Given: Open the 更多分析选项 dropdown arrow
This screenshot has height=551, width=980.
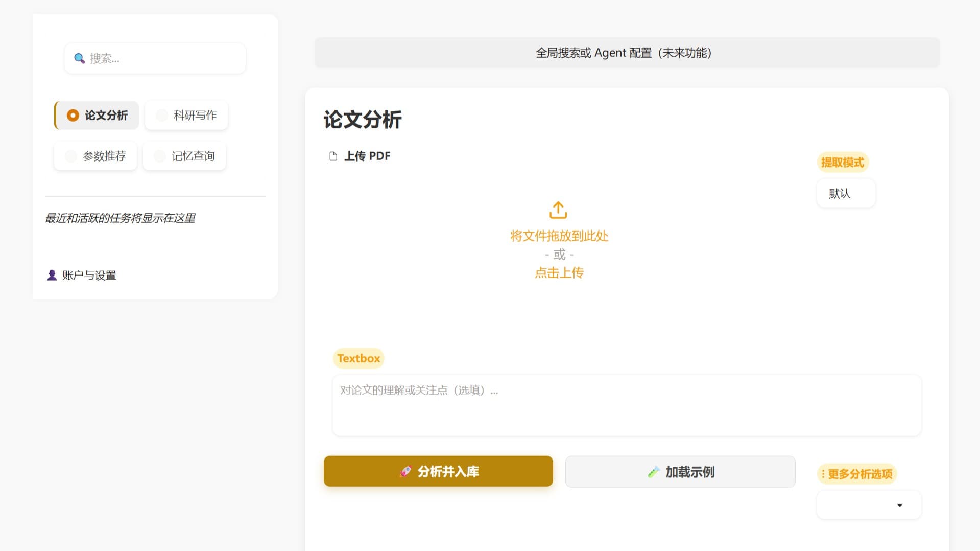Looking at the screenshot, I should pyautogui.click(x=899, y=506).
